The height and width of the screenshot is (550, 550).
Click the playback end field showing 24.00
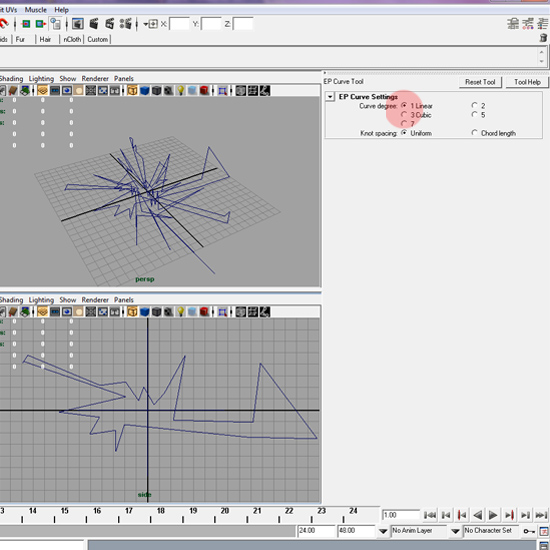click(x=316, y=531)
